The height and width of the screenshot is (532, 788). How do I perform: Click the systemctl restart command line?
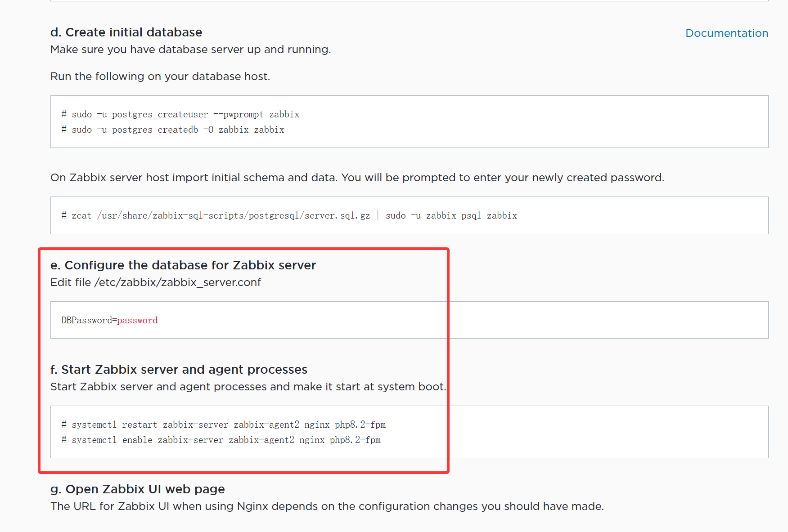[x=224, y=425]
